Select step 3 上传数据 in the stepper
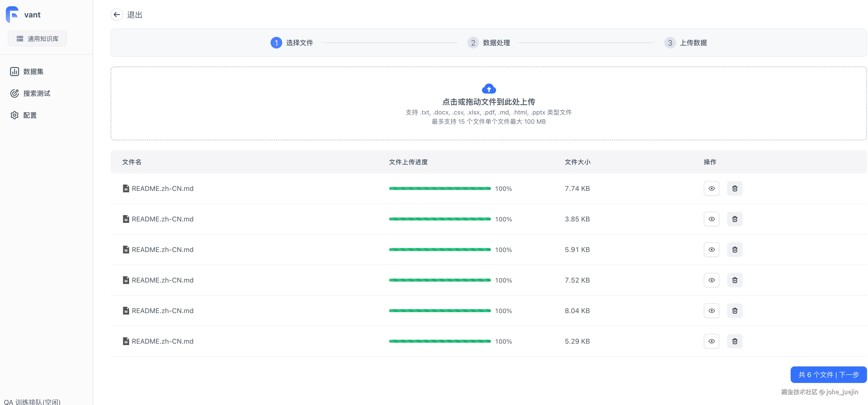 coord(686,43)
